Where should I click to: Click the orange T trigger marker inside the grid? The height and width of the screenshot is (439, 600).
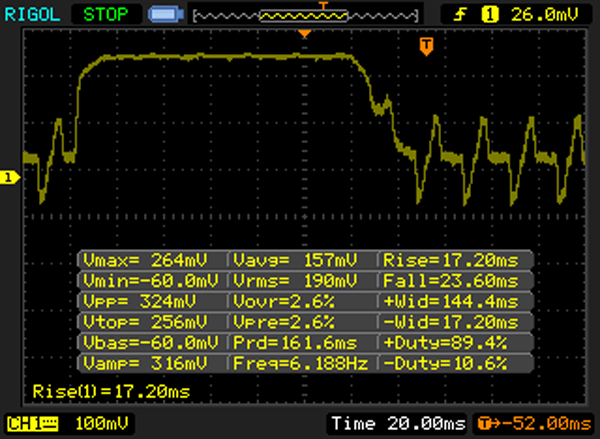point(426,46)
